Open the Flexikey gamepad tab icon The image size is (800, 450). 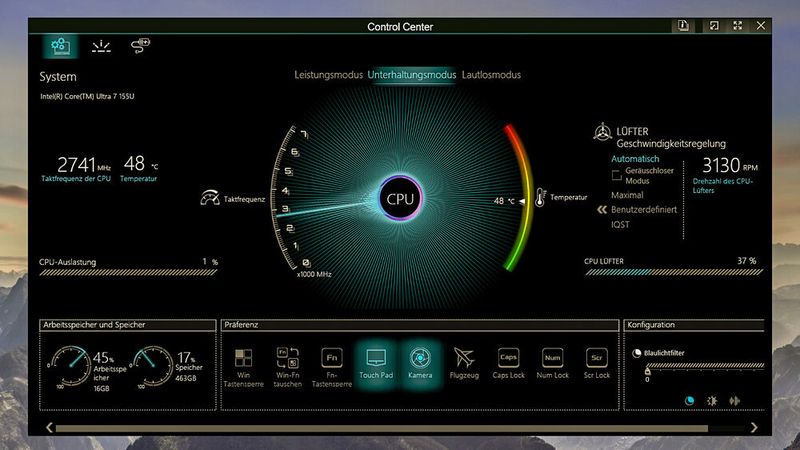click(x=140, y=45)
